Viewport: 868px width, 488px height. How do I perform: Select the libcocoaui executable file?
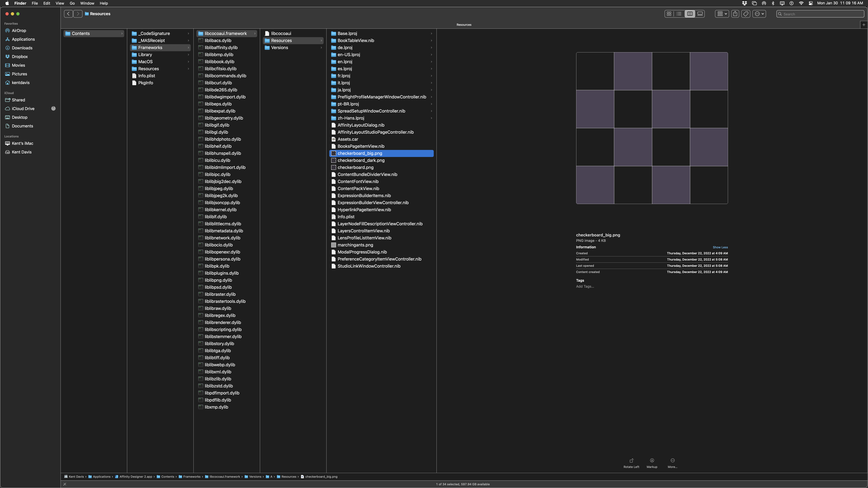tap(293, 34)
